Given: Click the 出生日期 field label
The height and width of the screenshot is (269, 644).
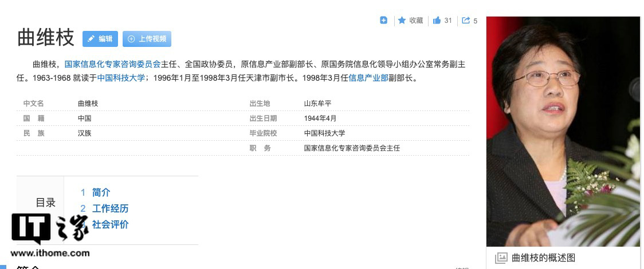Looking at the screenshot, I should click(x=263, y=118).
